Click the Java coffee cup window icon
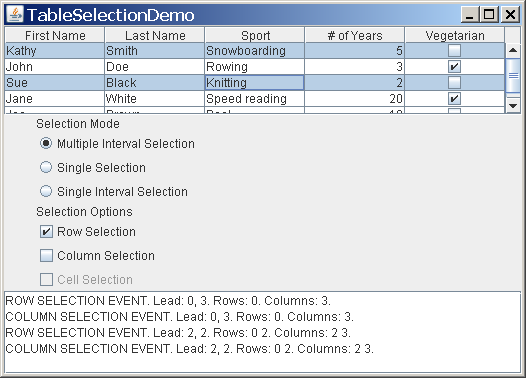This screenshot has height=378, width=526. click(x=15, y=15)
